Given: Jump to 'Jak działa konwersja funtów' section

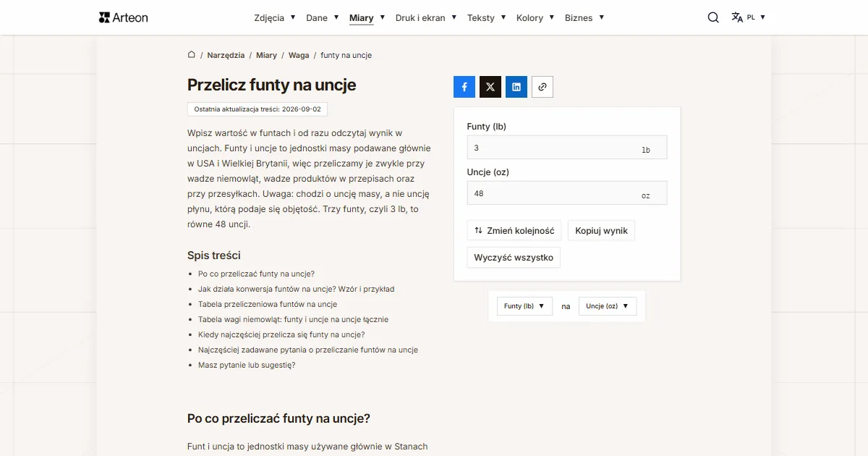Looking at the screenshot, I should point(296,289).
